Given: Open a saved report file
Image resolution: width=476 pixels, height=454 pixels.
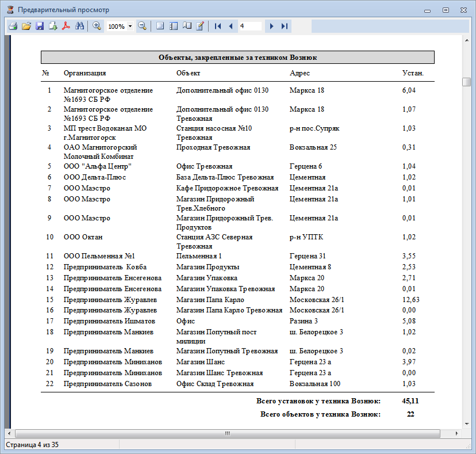Looking at the screenshot, I should coord(26,26).
